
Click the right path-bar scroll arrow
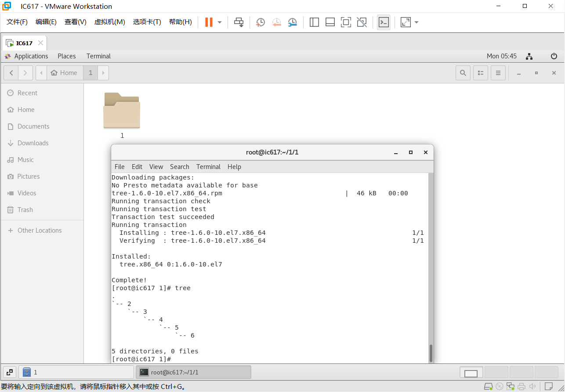click(x=103, y=73)
